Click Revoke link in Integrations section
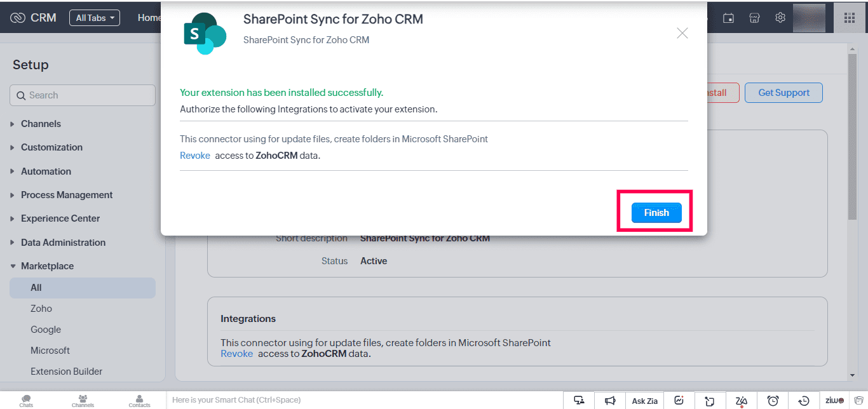Image resolution: width=868 pixels, height=409 pixels. tap(236, 354)
